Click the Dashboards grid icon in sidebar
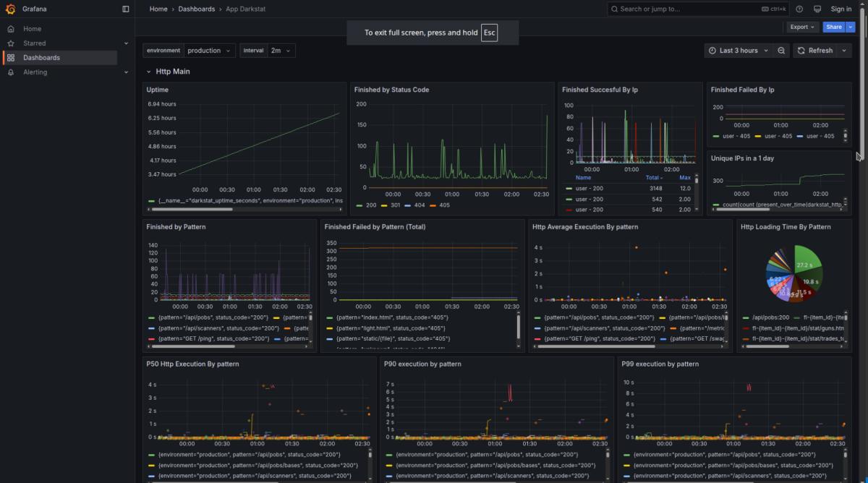The height and width of the screenshot is (483, 868). click(11, 58)
